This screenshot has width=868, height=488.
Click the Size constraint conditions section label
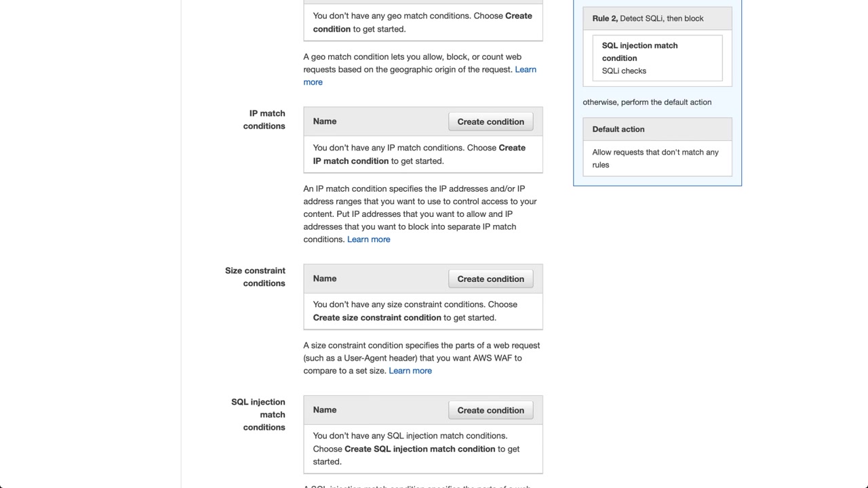coord(256,277)
